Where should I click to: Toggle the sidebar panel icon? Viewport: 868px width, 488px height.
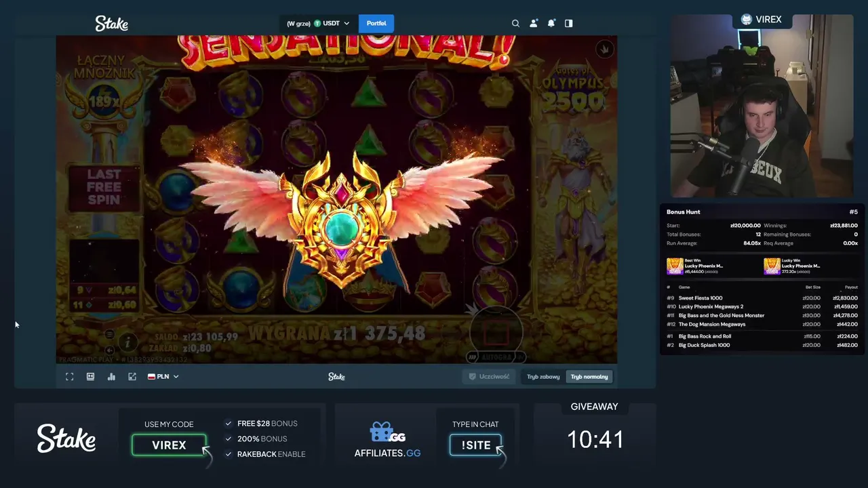569,23
